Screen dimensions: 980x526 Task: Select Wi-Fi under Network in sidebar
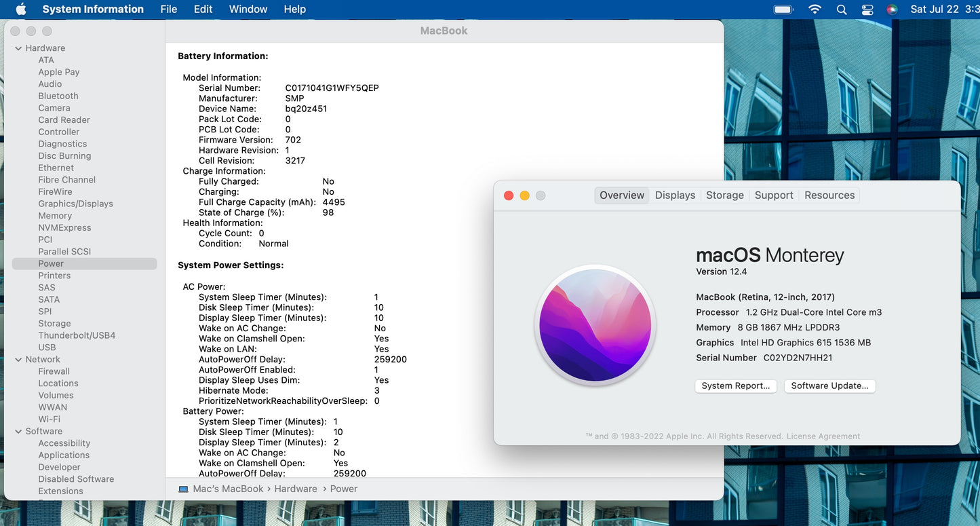tap(49, 419)
